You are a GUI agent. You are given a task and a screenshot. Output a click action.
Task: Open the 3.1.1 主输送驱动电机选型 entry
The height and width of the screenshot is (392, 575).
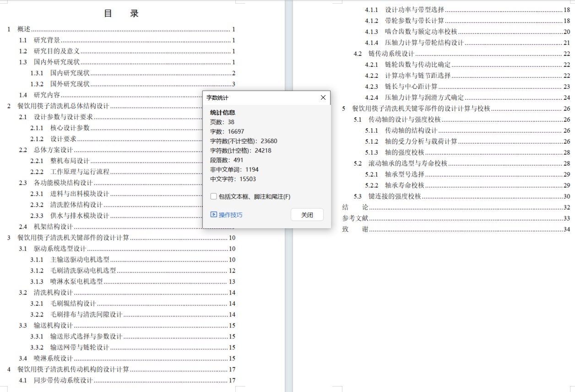(x=133, y=260)
